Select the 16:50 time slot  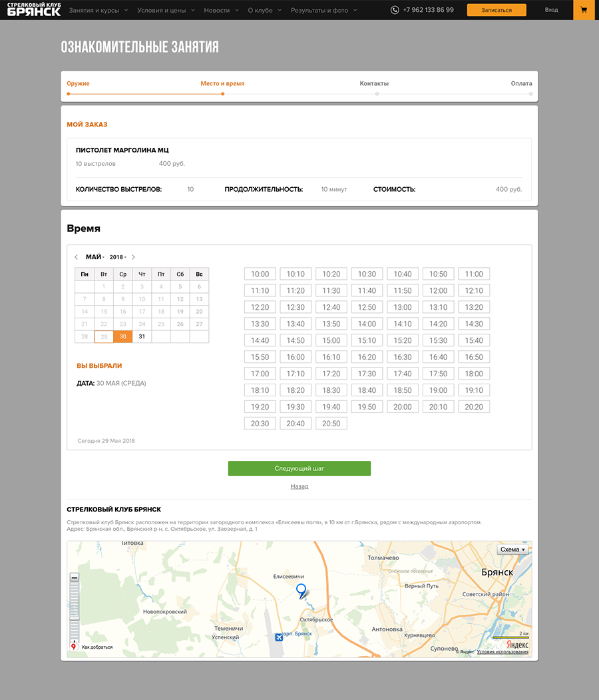(x=474, y=357)
